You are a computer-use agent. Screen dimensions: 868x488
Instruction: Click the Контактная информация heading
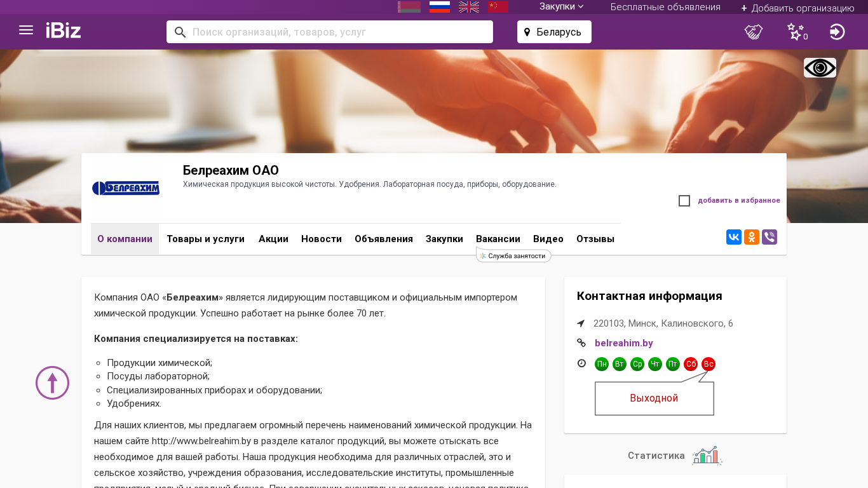(x=649, y=296)
